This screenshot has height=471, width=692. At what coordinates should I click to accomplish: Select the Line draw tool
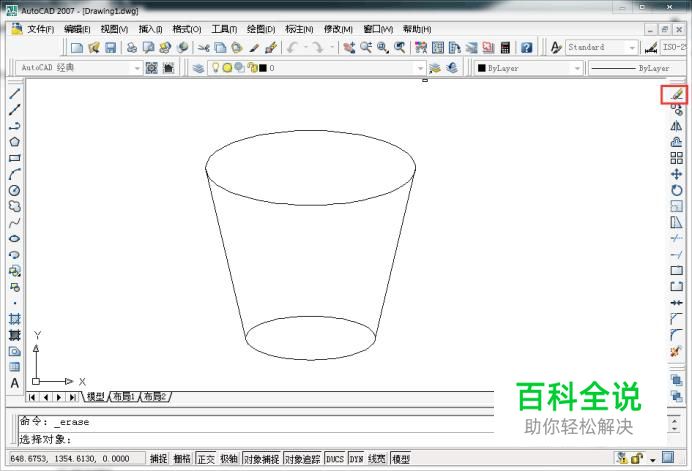[x=15, y=93]
